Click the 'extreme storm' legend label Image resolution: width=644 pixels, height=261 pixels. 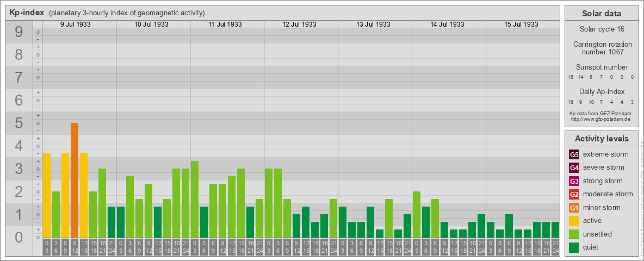pos(606,154)
